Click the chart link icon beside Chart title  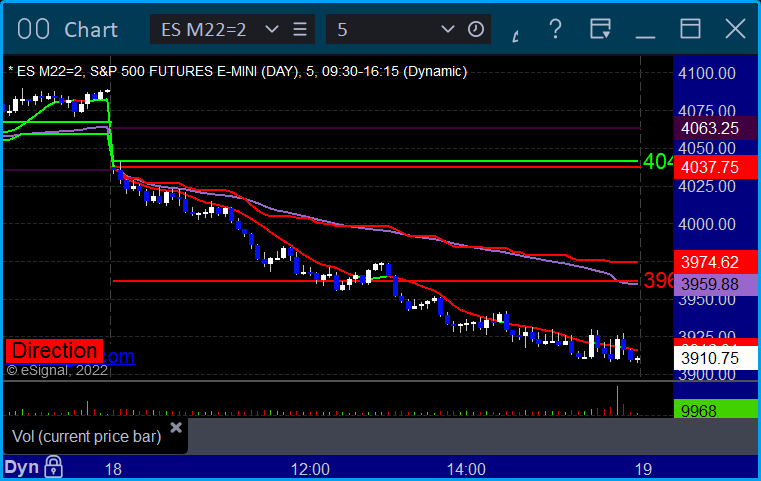tap(33, 29)
